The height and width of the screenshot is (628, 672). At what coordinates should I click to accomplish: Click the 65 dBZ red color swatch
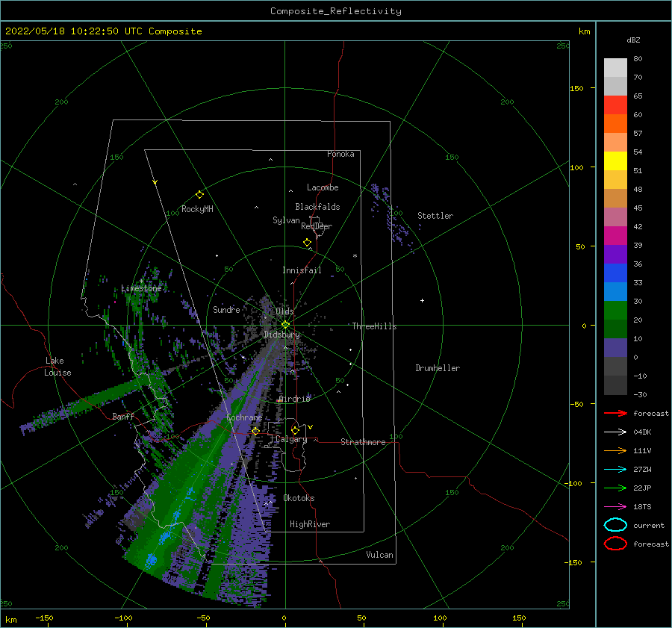tap(615, 105)
